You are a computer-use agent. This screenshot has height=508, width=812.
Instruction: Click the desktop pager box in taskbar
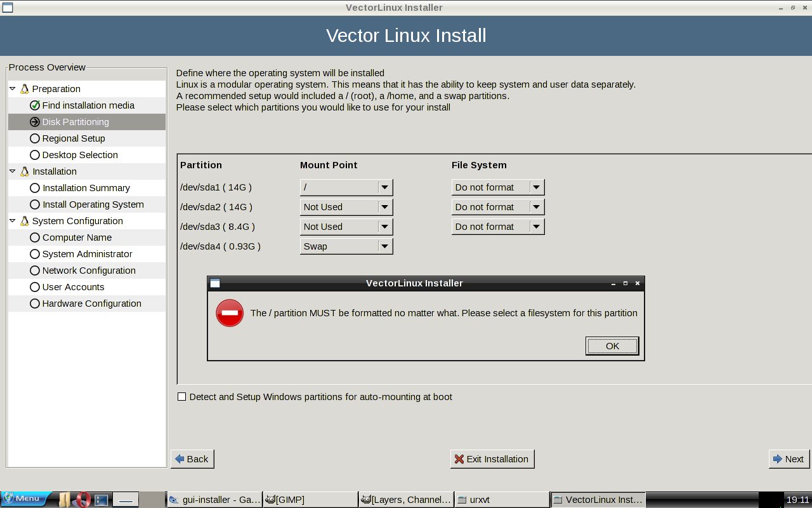[126, 500]
